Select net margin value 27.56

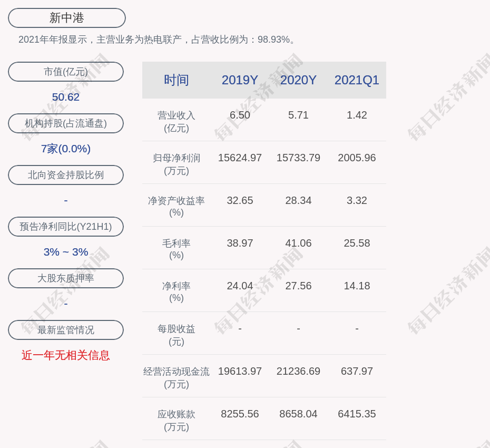point(298,286)
